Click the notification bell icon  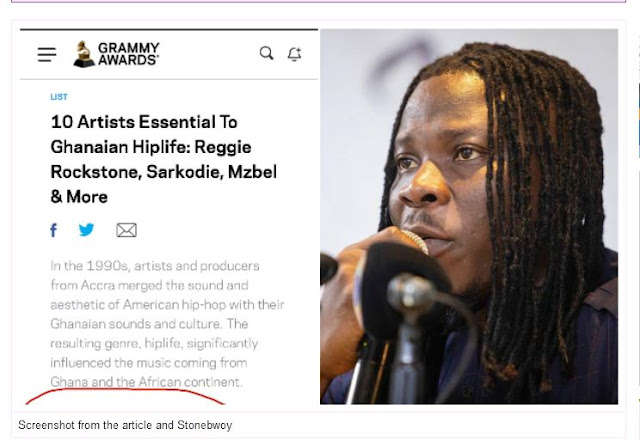click(294, 54)
